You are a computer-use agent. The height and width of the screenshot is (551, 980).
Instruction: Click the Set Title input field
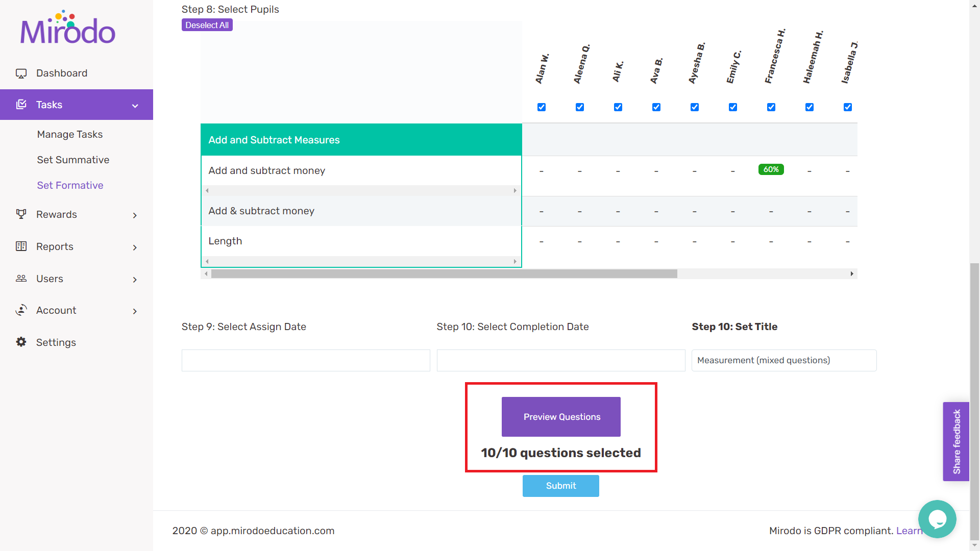(784, 360)
